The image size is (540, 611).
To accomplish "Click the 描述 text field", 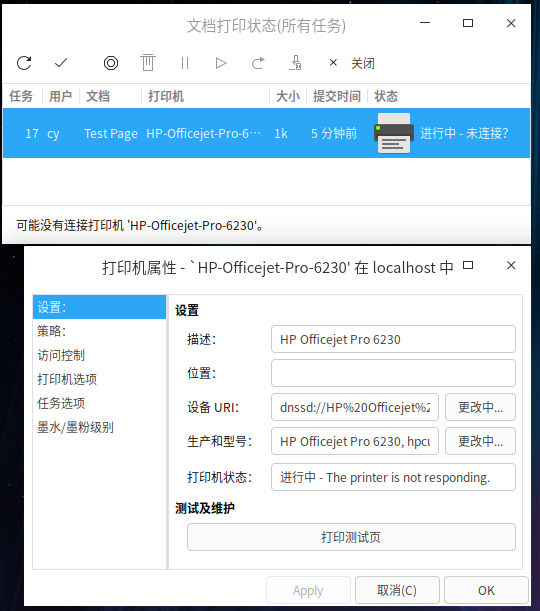I will tap(393, 339).
